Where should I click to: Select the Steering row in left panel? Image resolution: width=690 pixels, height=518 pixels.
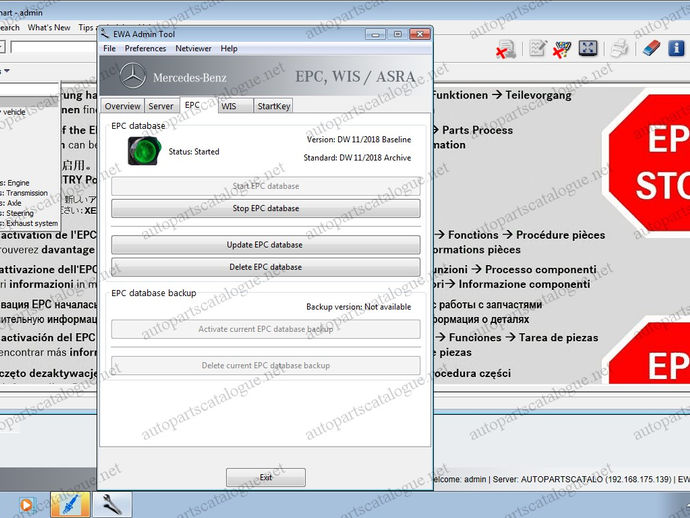click(17, 213)
